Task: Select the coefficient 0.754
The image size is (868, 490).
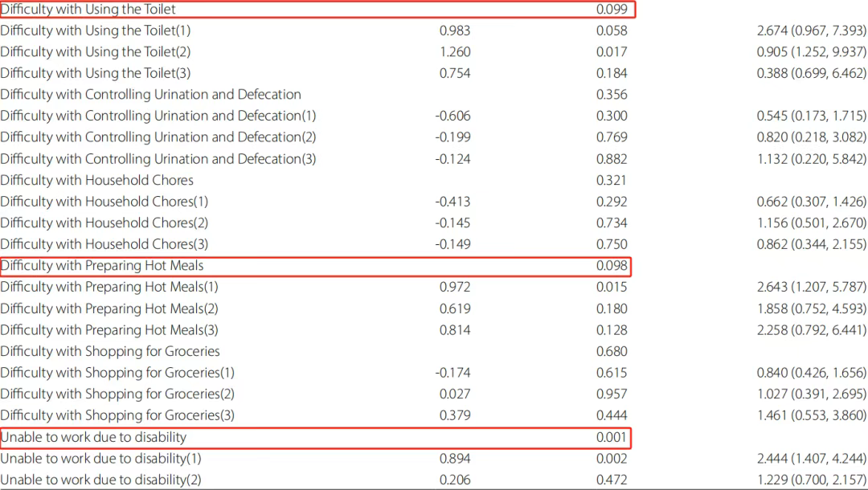Action: tap(454, 73)
